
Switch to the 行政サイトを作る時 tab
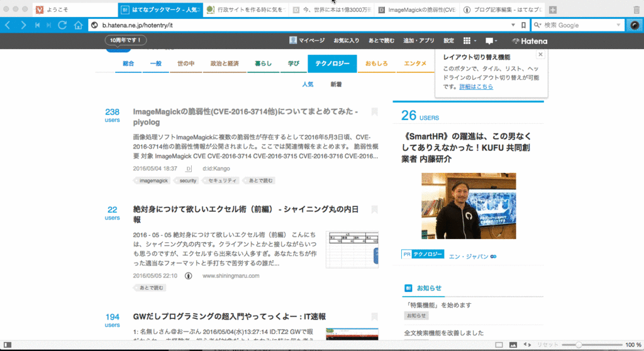(245, 10)
